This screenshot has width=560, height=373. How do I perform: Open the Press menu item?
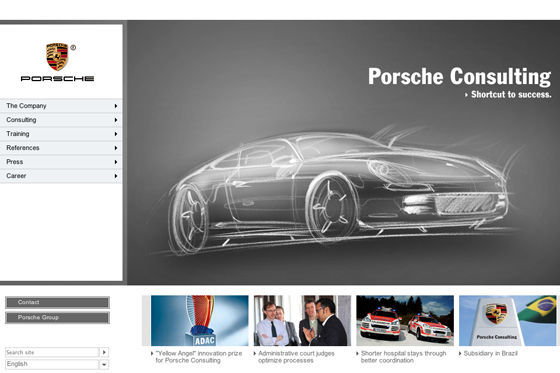[61, 162]
